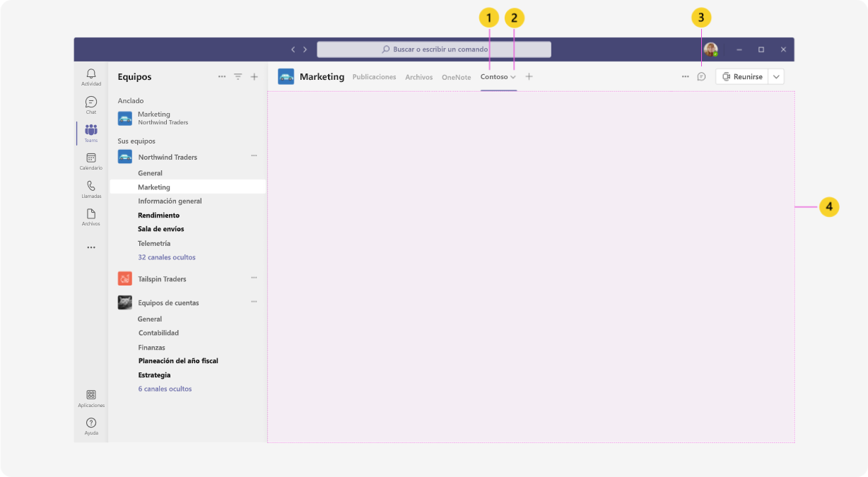Open more options for Tailspin Traders team
The image size is (868, 477).
[x=254, y=278]
